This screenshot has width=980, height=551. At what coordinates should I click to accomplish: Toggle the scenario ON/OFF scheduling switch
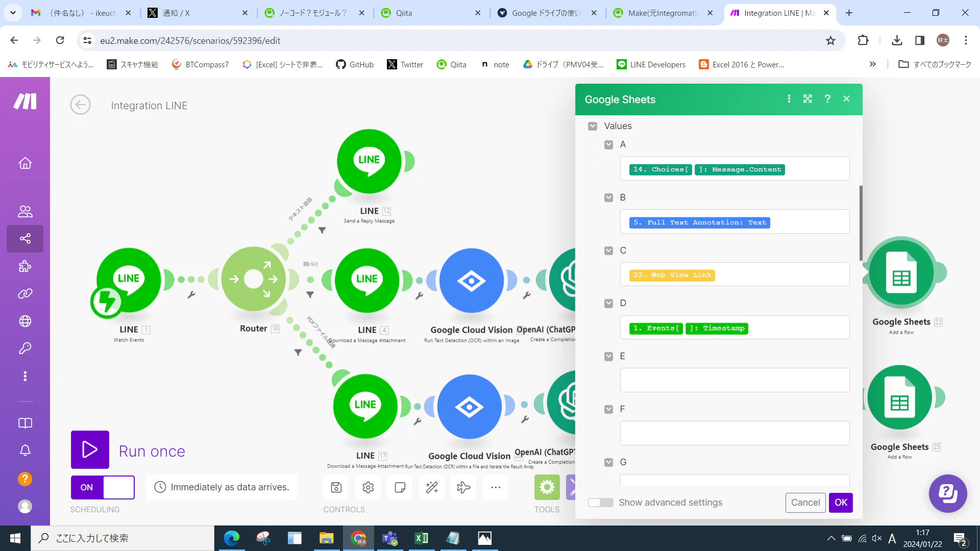click(103, 487)
